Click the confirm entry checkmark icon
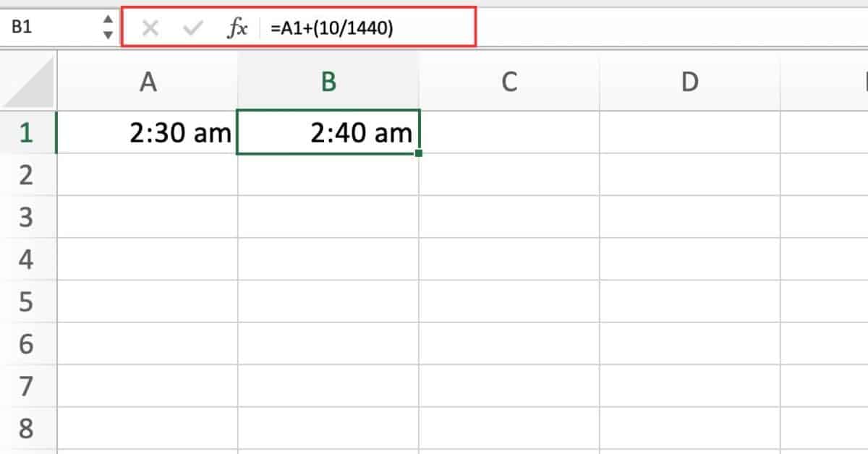 (193, 28)
